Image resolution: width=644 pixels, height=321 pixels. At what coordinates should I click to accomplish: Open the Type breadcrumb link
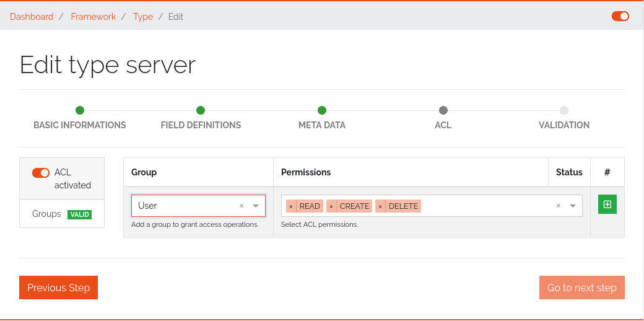143,17
